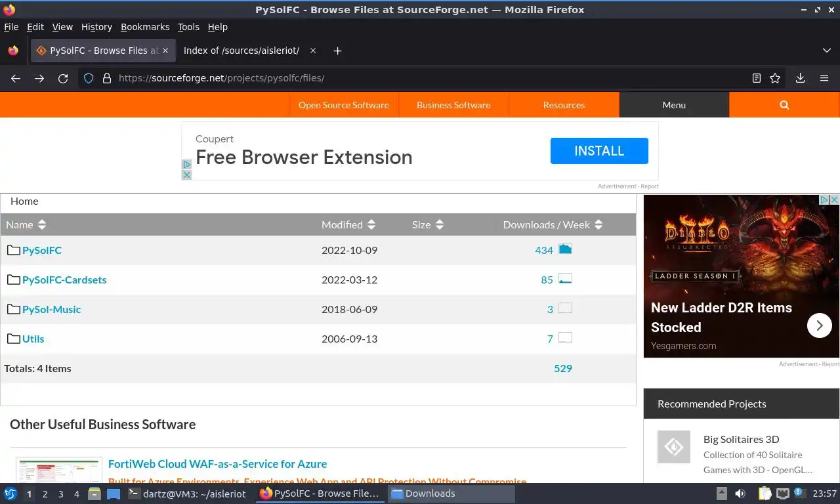840x504 pixels.
Task: Click the PySolFC folder icon
Action: [x=14, y=250]
